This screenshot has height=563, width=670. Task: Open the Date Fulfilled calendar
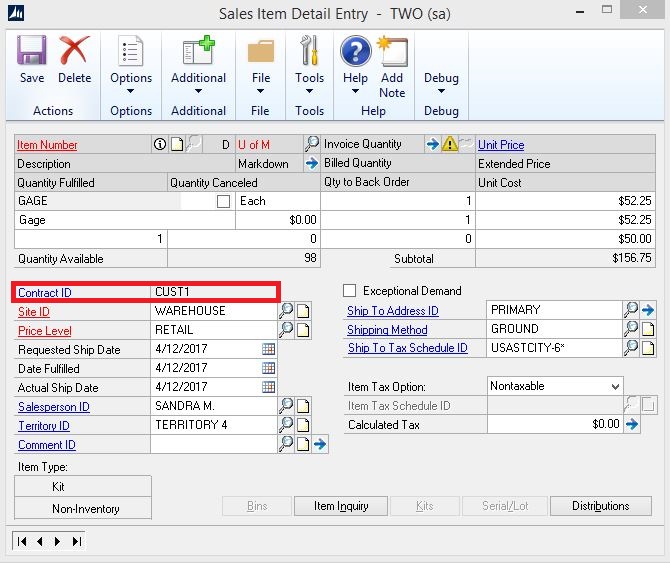click(268, 367)
